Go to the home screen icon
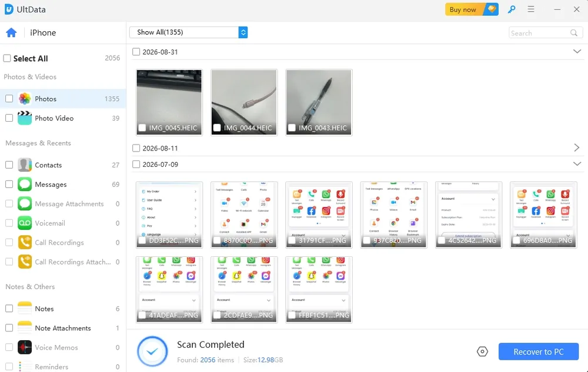The image size is (588, 372). tap(11, 32)
